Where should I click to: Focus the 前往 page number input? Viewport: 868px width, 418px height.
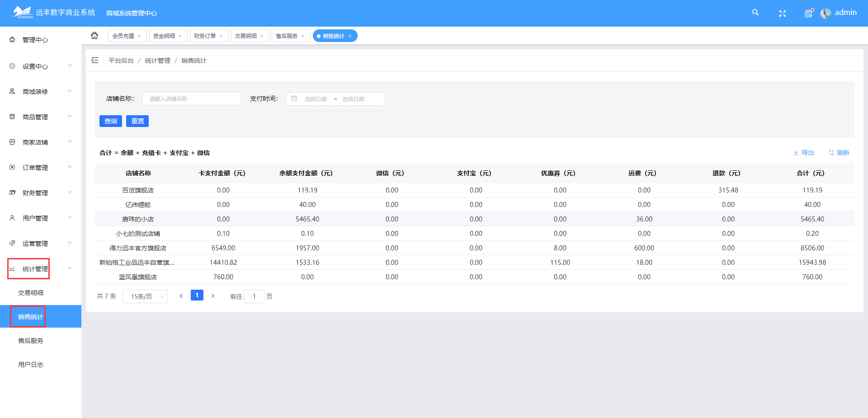click(x=254, y=296)
